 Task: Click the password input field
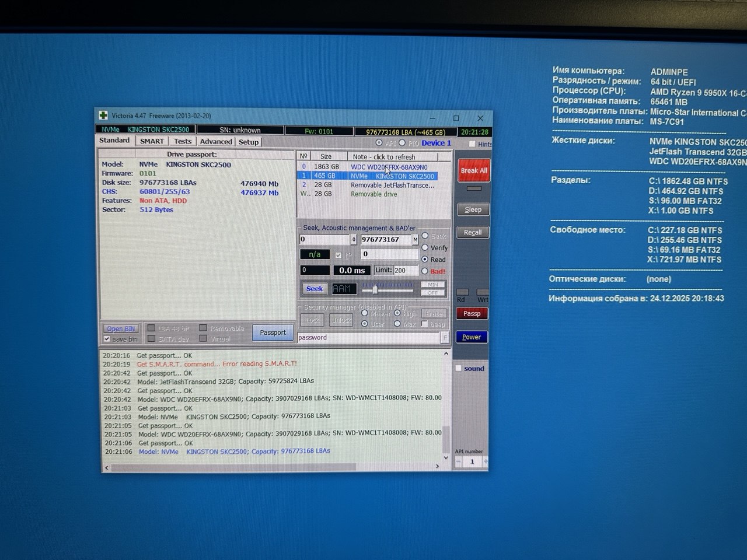point(369,338)
